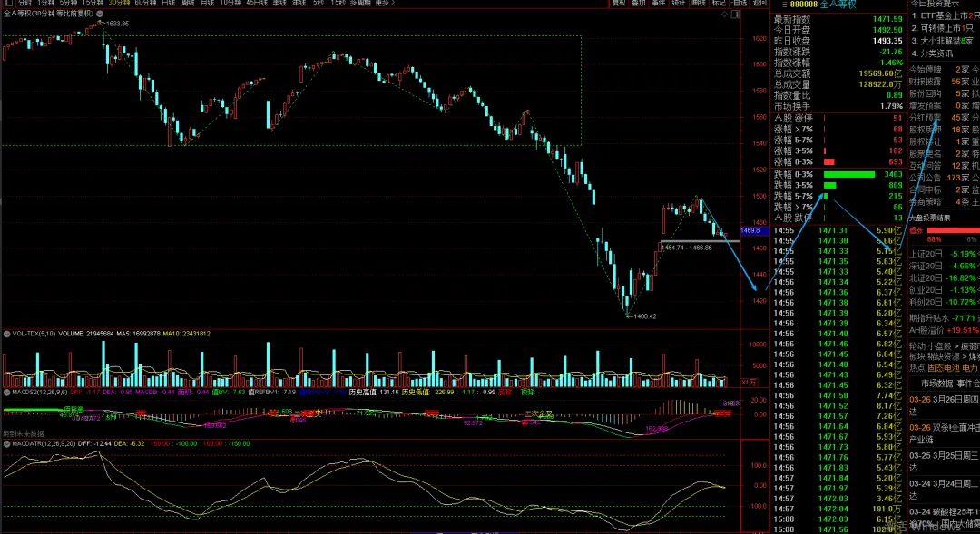Open the list icon before code 880008
Image resolution: width=980 pixels, height=534 pixels.
(x=784, y=5)
